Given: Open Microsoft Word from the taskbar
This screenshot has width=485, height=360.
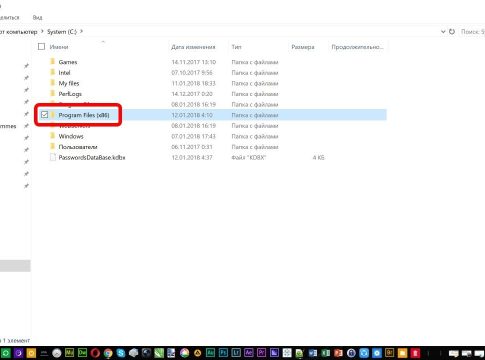Looking at the screenshot, I should click(x=313, y=353).
